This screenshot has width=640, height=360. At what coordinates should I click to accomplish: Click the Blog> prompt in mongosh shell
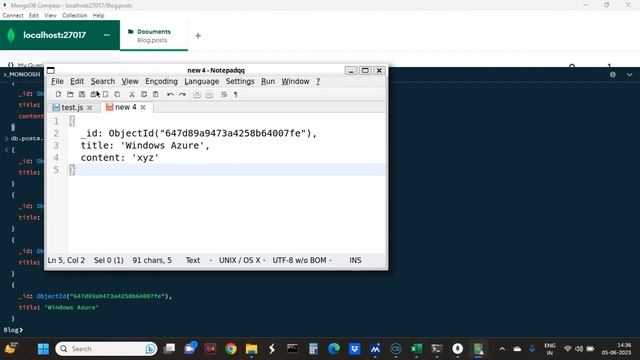tap(13, 330)
